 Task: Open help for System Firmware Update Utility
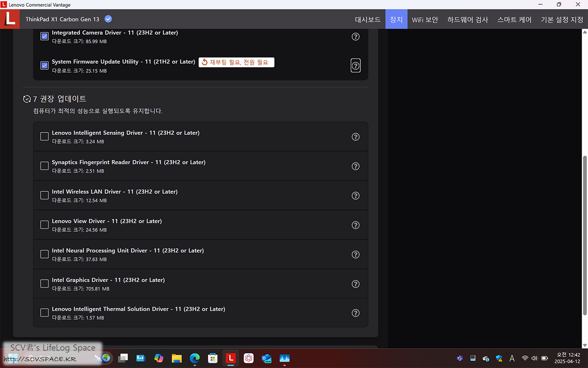tap(355, 66)
